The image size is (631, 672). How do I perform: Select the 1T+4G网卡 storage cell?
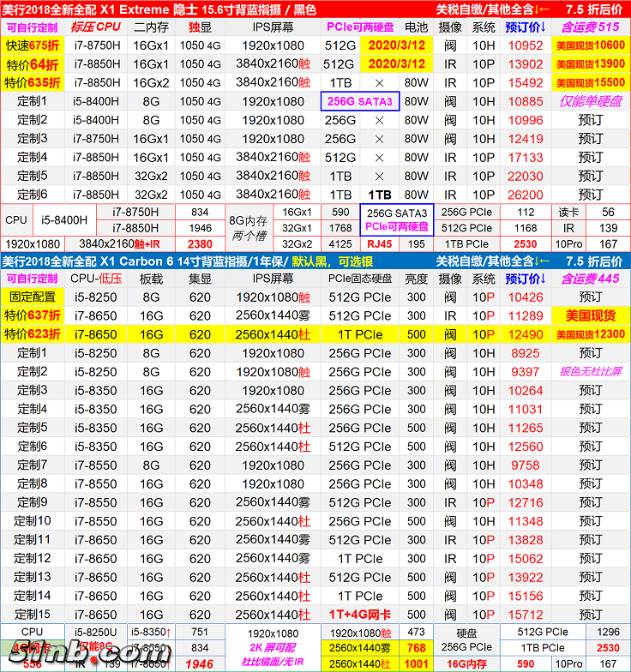coord(360,615)
